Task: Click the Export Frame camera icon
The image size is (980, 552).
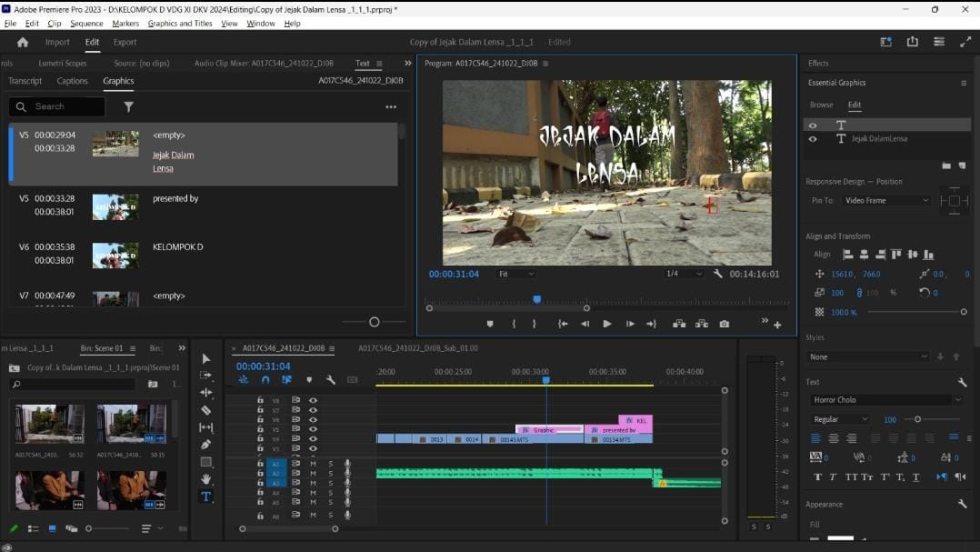Action: tap(725, 323)
